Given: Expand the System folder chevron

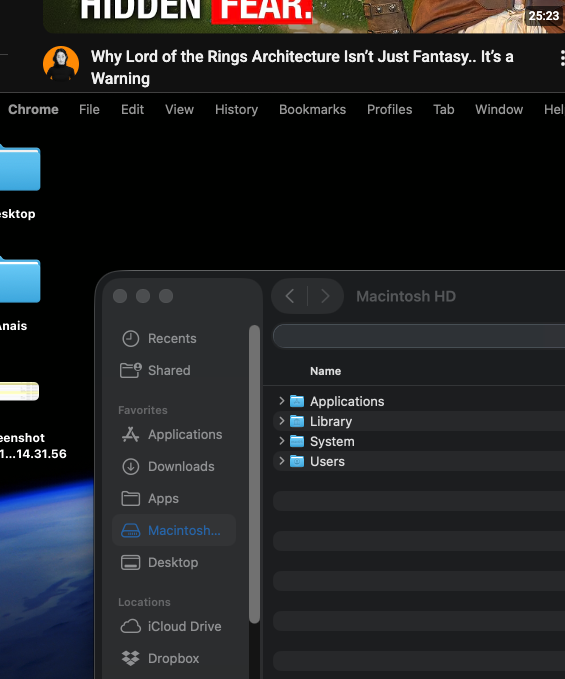Looking at the screenshot, I should coord(281,441).
